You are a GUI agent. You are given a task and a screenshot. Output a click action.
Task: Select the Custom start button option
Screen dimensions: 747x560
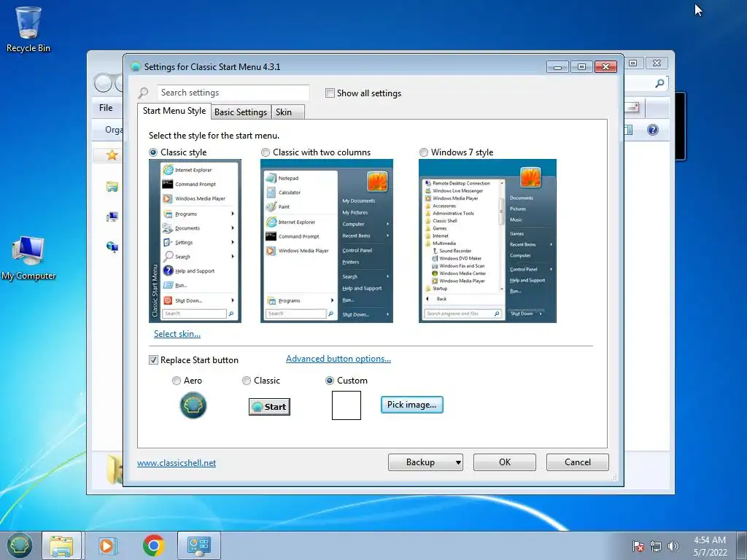[x=330, y=381]
